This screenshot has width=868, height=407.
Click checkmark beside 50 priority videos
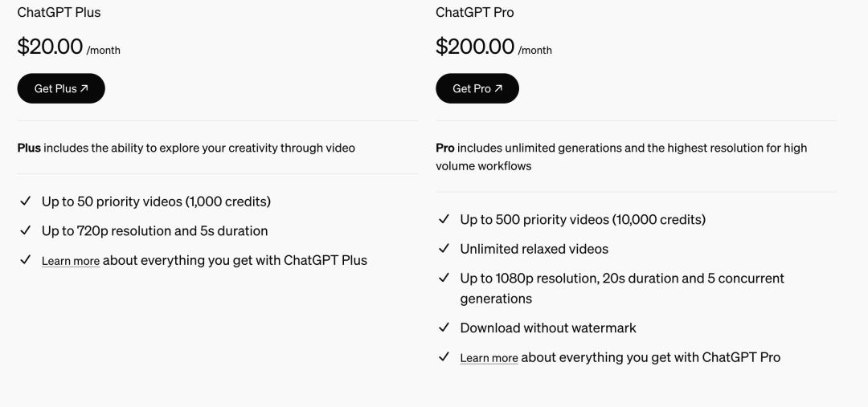[x=25, y=201]
